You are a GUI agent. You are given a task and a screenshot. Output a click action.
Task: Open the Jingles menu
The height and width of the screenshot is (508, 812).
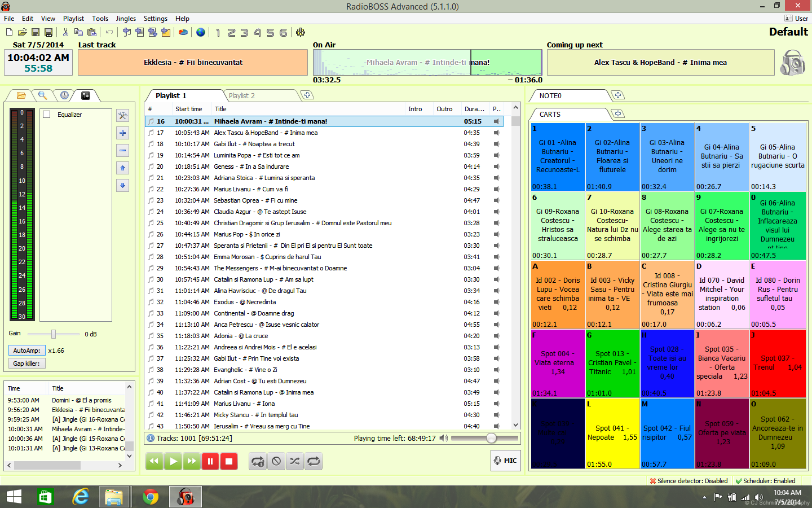click(x=126, y=19)
